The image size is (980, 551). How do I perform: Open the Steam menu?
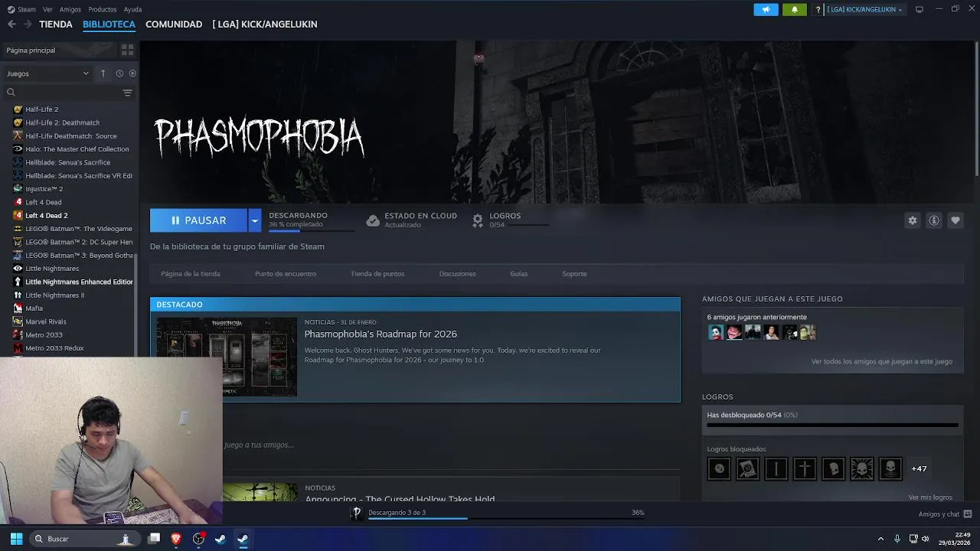[x=21, y=9]
